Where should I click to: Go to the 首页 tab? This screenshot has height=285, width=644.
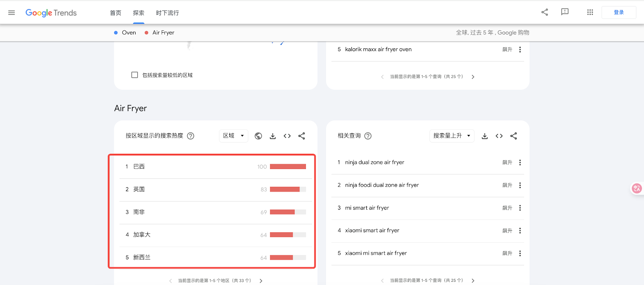(x=116, y=13)
